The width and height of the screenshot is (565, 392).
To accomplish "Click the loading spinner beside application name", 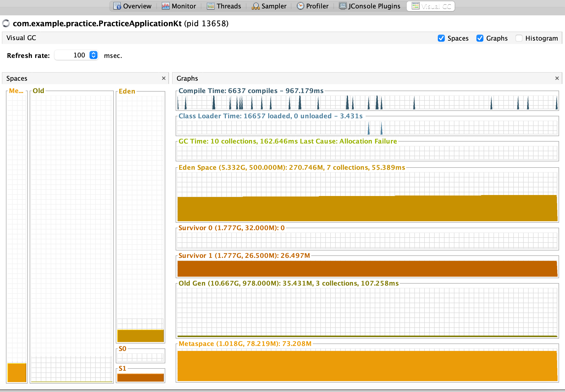I will point(6,24).
